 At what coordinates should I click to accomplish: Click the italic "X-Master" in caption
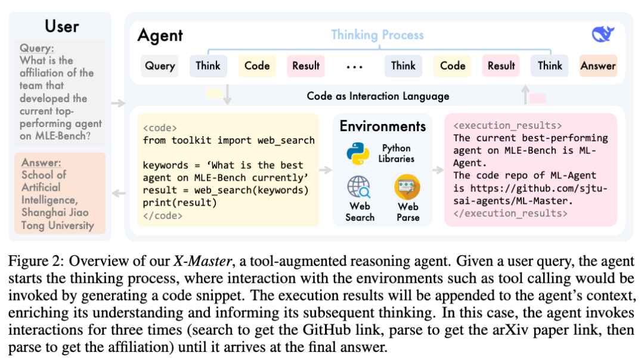(x=203, y=261)
